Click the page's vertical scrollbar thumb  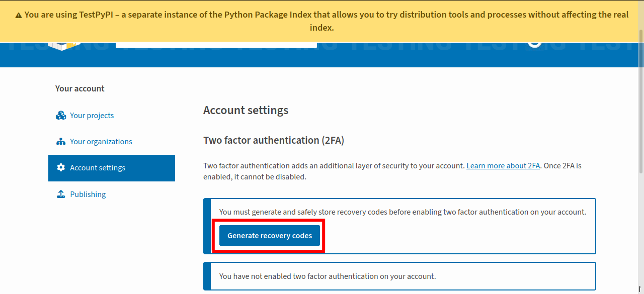640,102
